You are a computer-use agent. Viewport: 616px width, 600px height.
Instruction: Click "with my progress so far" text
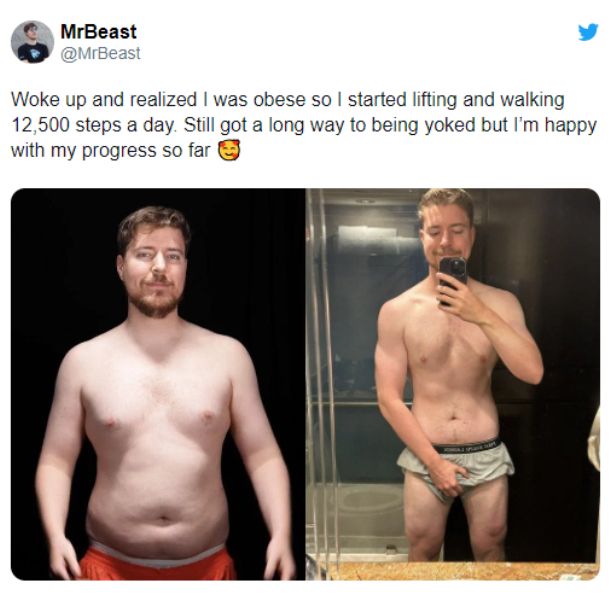(111, 150)
